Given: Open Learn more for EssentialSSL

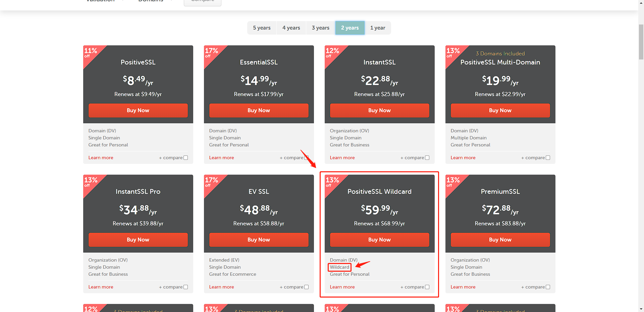Looking at the screenshot, I should (x=222, y=158).
